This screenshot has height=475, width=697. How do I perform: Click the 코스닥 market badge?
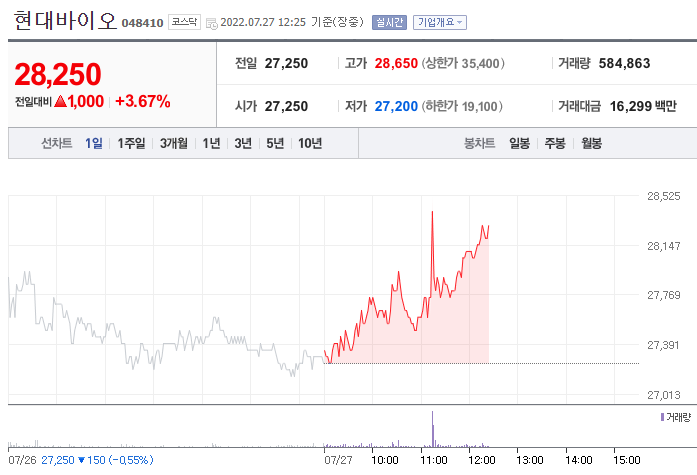[184, 22]
